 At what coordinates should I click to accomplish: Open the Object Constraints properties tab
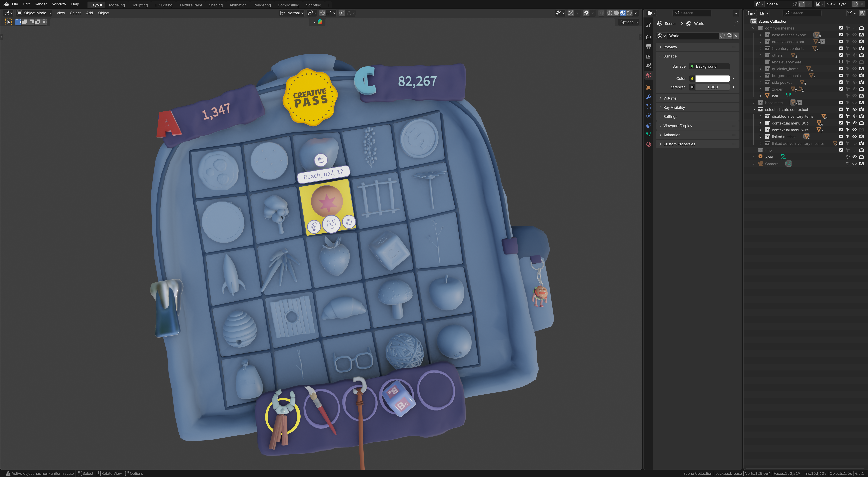pos(649,125)
